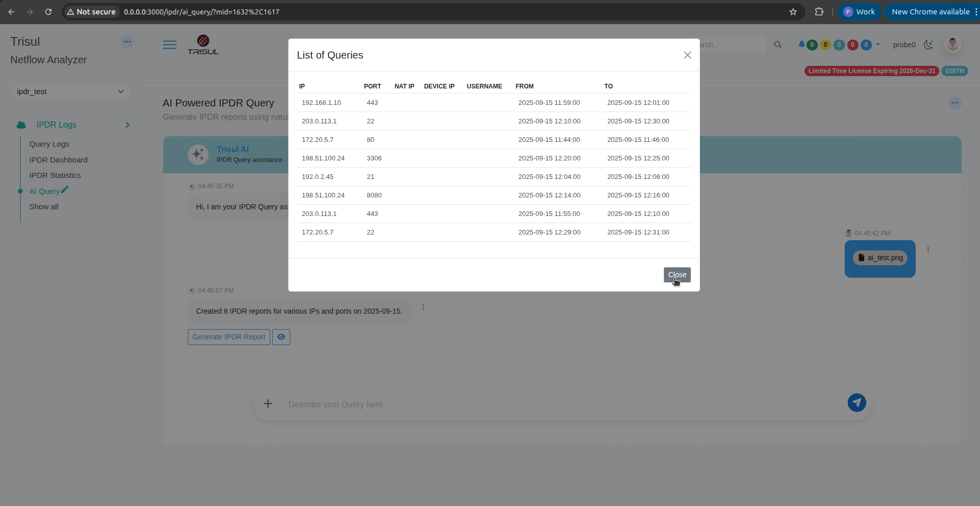Click the Limited Time License Expiring badge

(871, 71)
